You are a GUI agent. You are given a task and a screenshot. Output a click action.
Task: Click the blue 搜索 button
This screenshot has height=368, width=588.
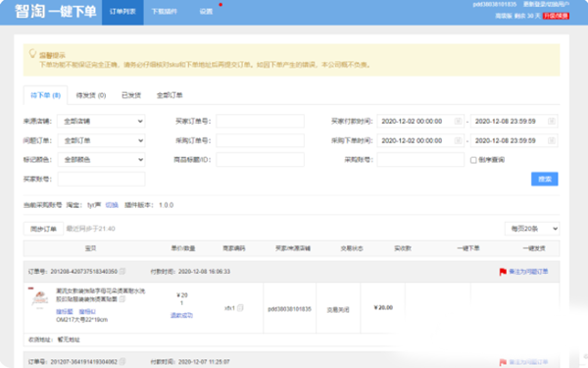point(545,180)
